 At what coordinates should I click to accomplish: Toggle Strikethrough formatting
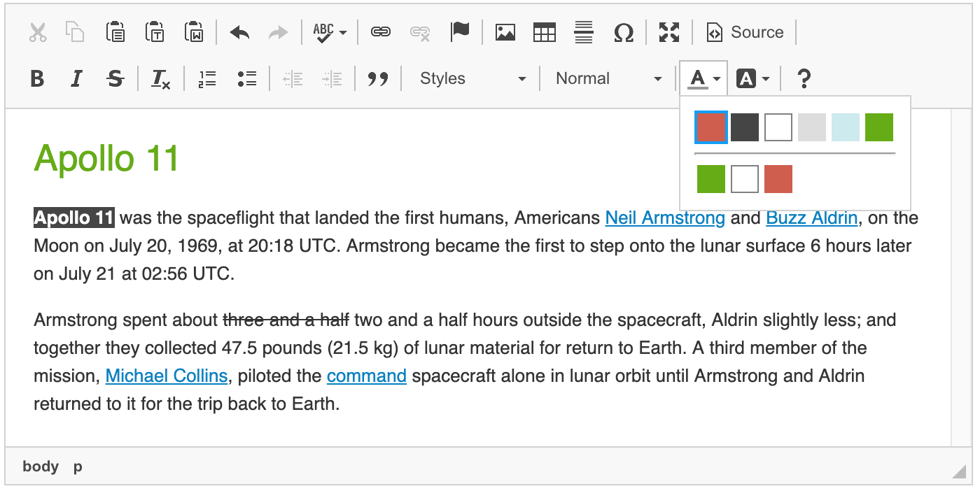[x=115, y=78]
